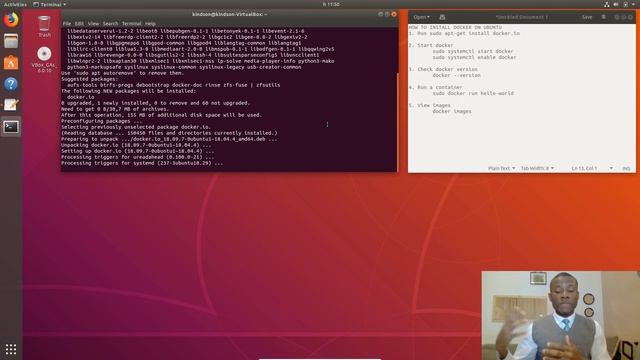
Task: Click "Use 'sudo apt autoremove'" terminal line
Action: 122,73
